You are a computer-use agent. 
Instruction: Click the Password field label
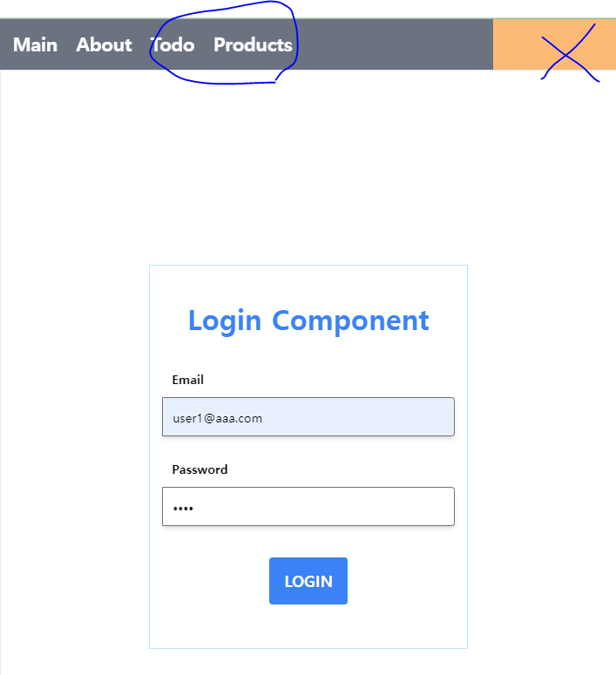tap(200, 469)
